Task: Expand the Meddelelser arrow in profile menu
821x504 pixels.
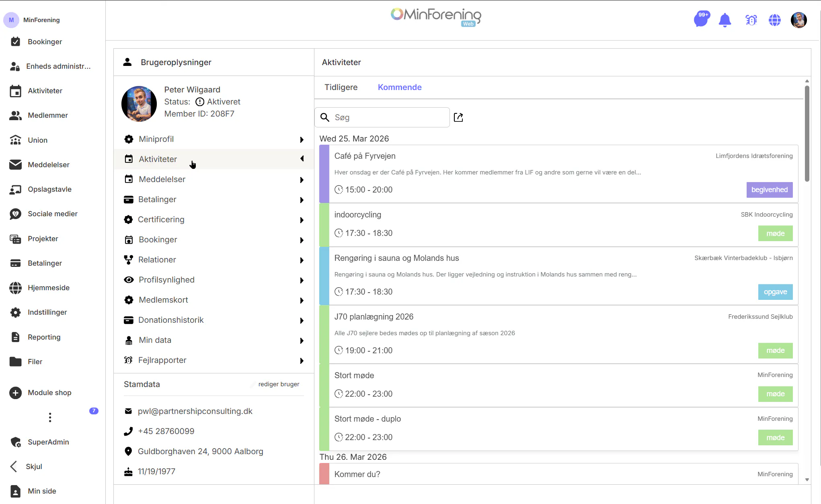Action: [302, 180]
